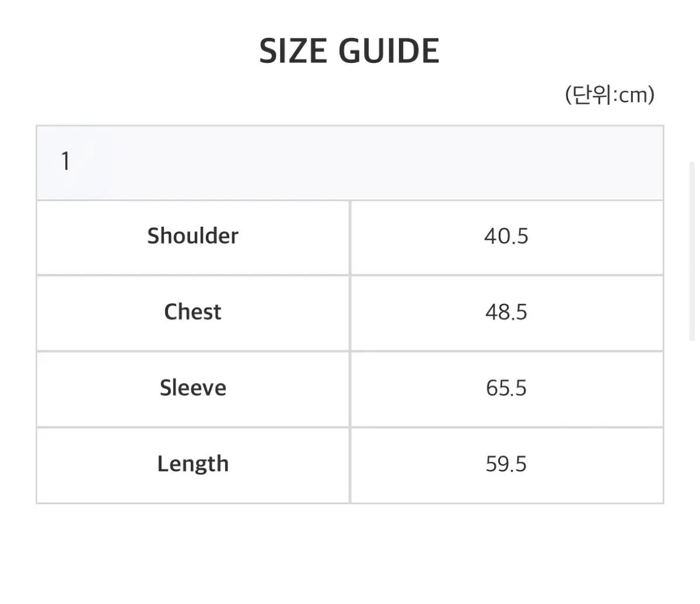
Task: Click the blank white area below the table
Action: point(350,554)
